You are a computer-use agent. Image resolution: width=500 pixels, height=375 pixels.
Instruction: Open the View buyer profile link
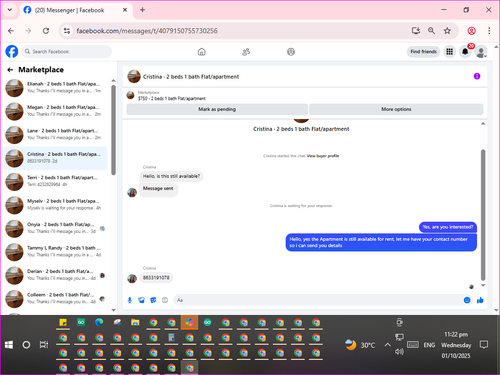click(x=323, y=156)
